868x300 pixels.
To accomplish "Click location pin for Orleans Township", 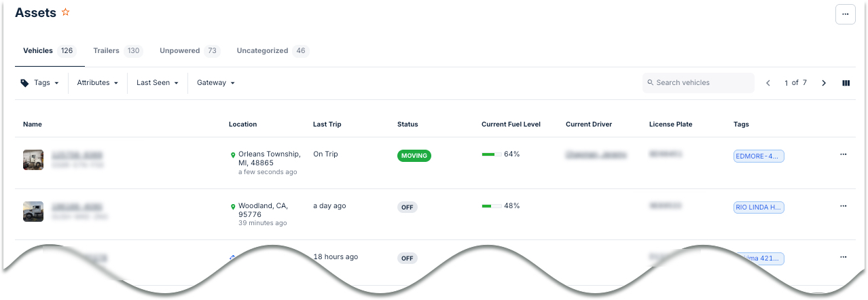I will (x=233, y=155).
